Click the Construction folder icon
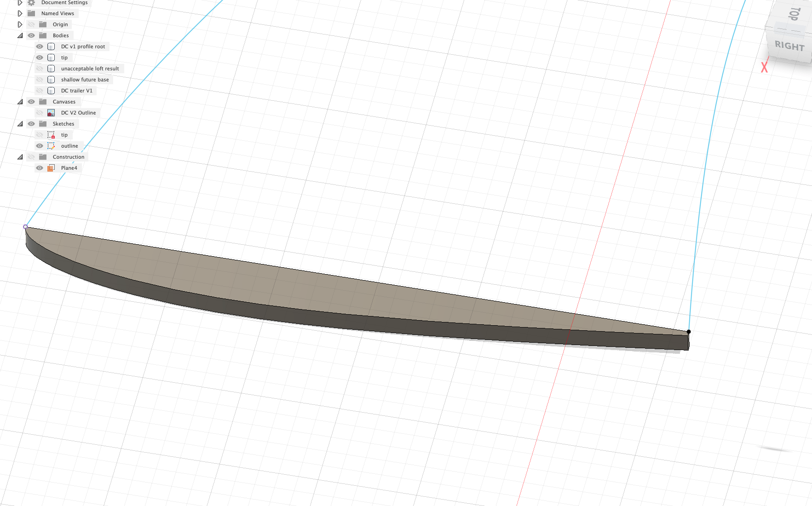812x506 pixels. tap(42, 156)
